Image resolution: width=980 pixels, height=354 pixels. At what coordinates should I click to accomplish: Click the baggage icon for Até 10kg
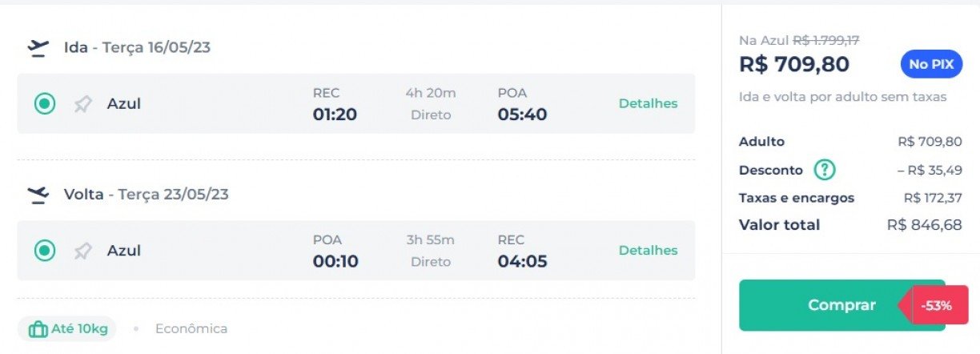coord(38,328)
